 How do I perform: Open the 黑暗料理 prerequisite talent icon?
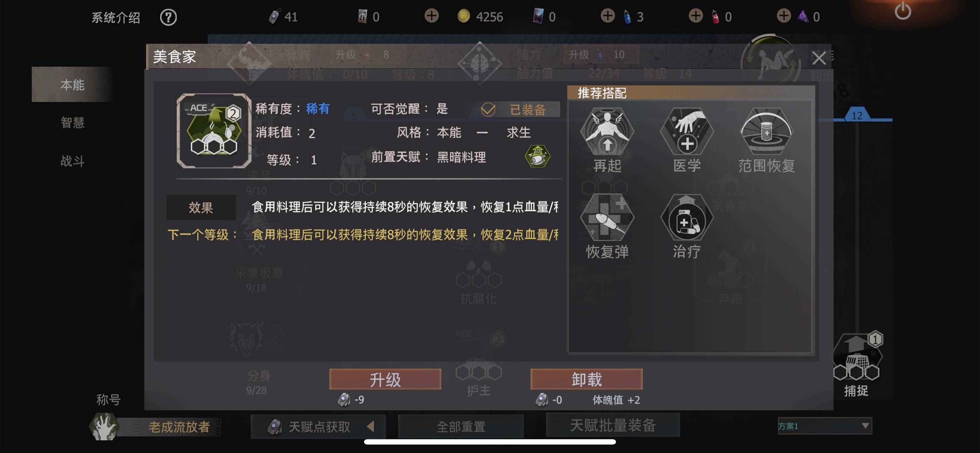(537, 156)
